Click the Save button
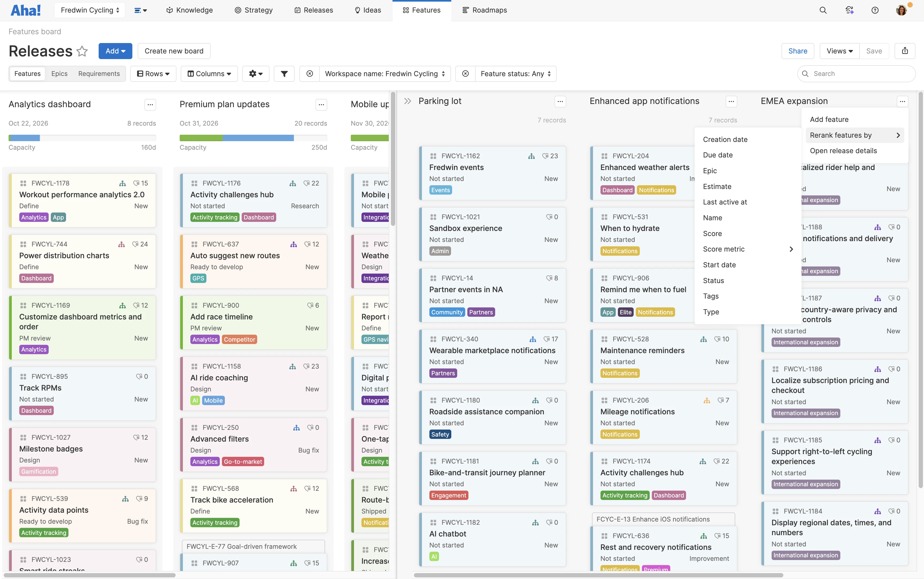The image size is (924, 579). point(874,51)
